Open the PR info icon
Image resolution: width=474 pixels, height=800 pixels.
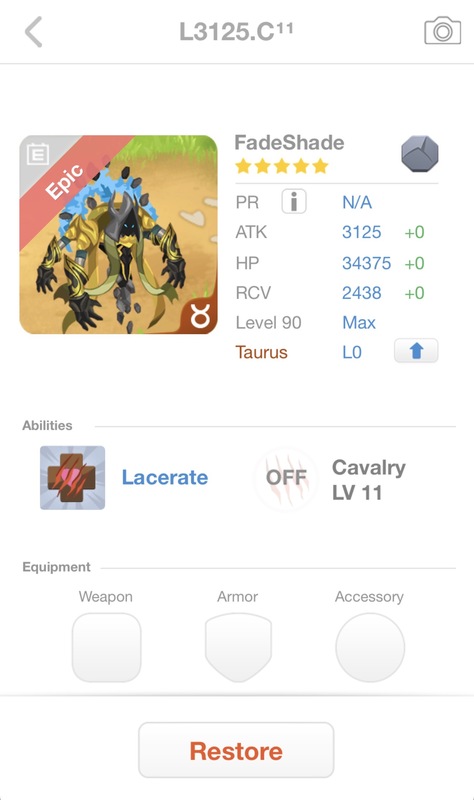coord(294,202)
